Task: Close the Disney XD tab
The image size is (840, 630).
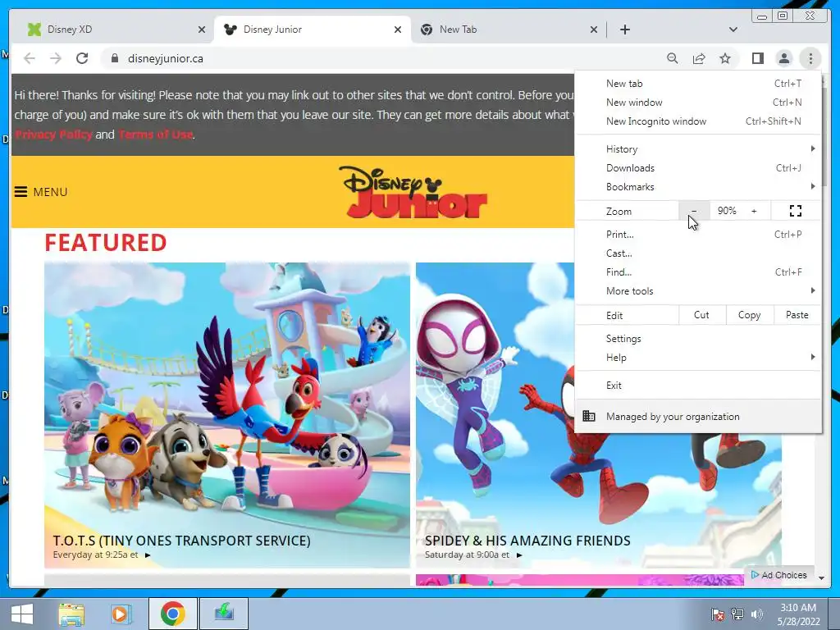Action: tap(202, 30)
